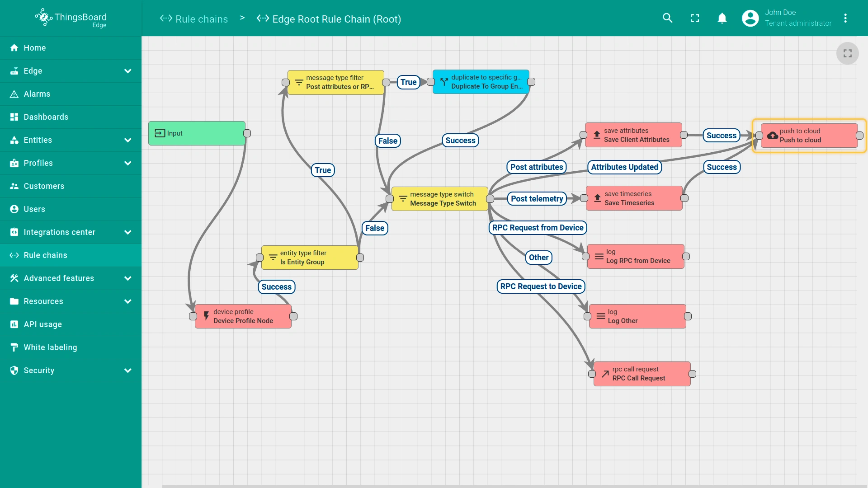Expand the Security sidebar section

tap(127, 371)
